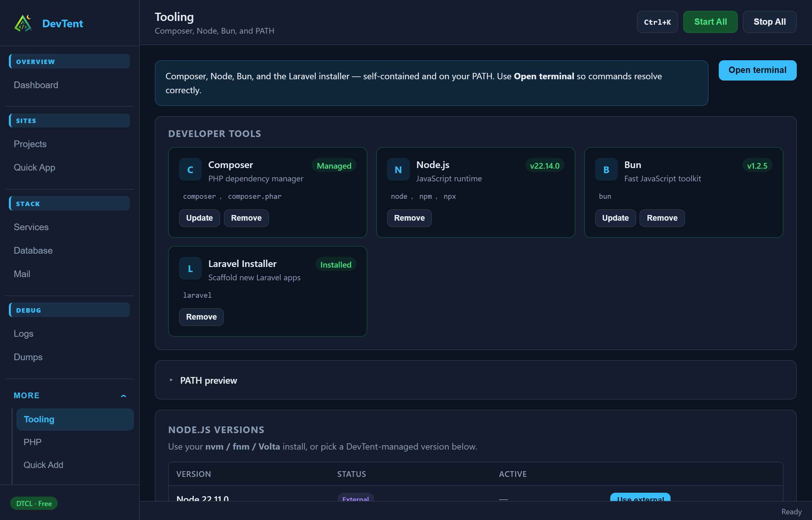Click the STACK section header
Image resolution: width=812 pixels, height=520 pixels.
tap(69, 204)
